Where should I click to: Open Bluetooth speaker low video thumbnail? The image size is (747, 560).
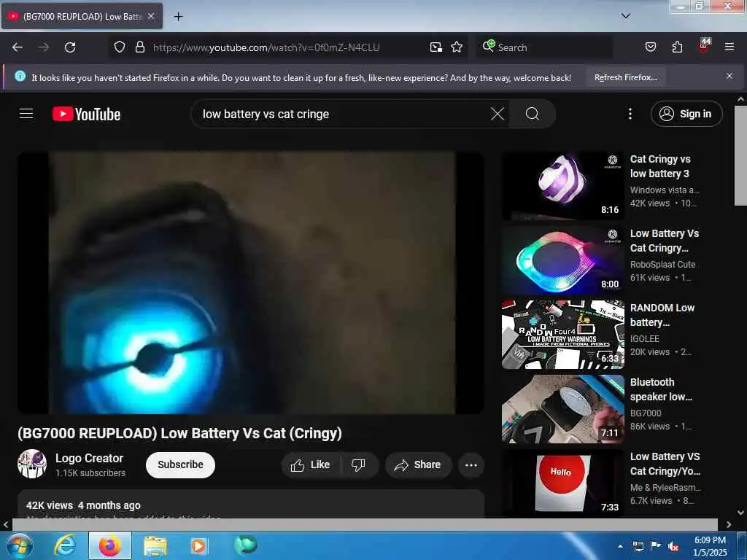(x=562, y=409)
